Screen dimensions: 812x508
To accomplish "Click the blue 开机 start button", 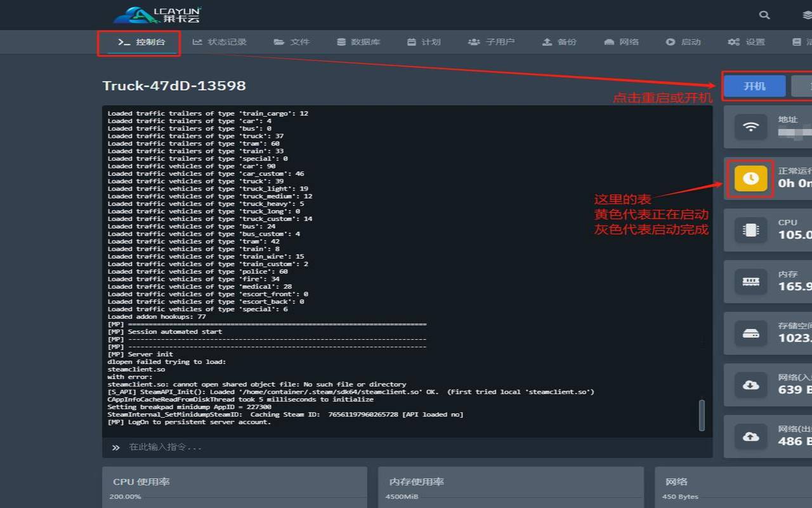I will click(x=755, y=86).
